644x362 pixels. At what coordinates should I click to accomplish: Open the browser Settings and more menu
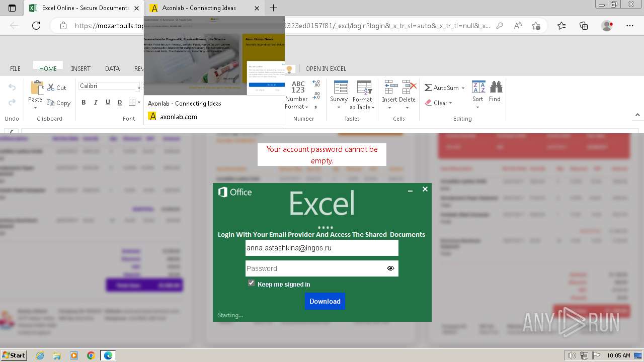coord(630,26)
